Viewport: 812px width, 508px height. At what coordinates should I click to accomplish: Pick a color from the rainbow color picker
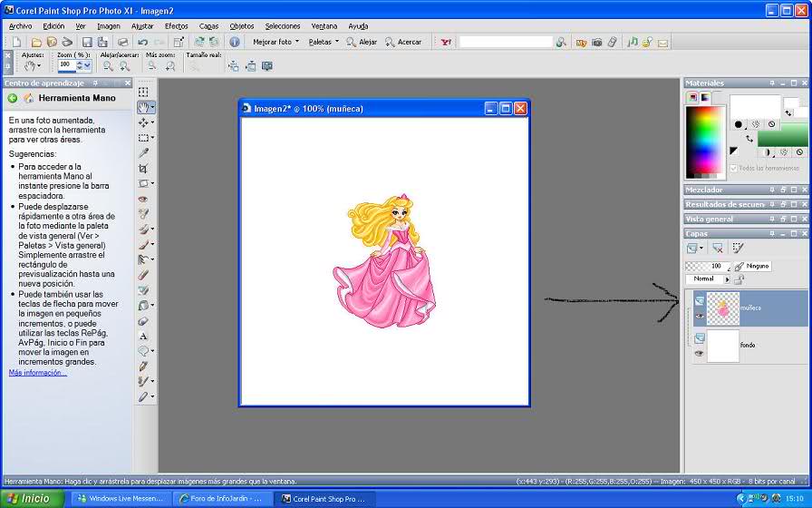pos(704,141)
